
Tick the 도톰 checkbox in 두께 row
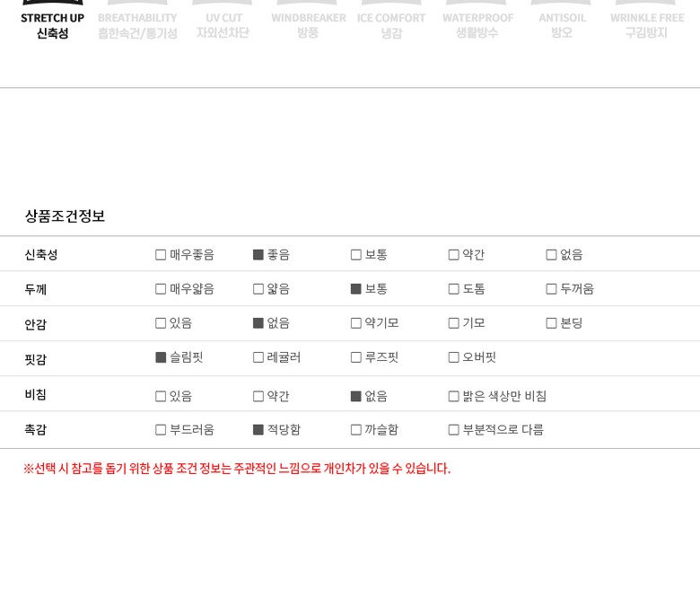click(x=454, y=289)
